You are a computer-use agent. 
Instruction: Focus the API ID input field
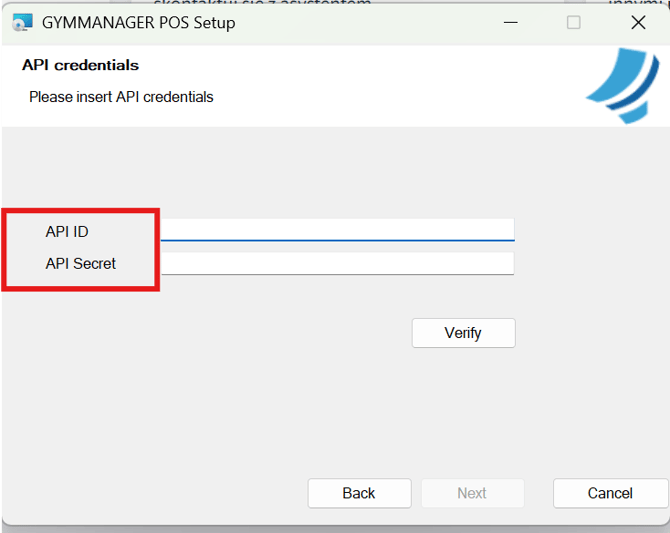coord(337,230)
